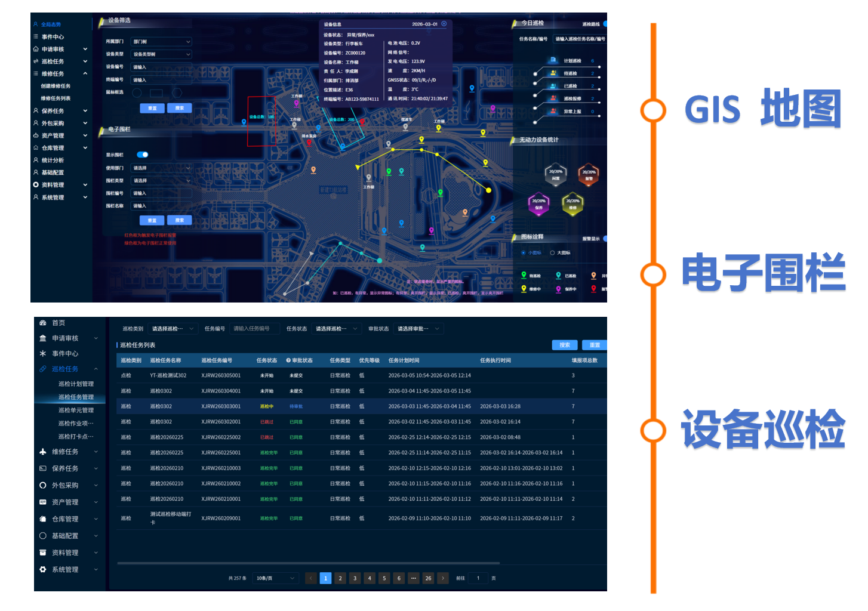
Task: Open the 10条/页 page size dropdown
Action: pos(276,578)
